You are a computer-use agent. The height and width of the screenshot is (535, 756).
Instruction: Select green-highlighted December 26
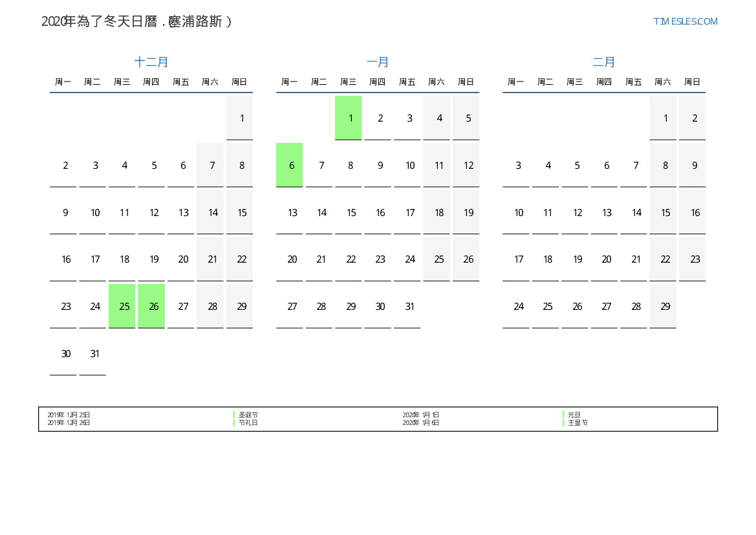click(x=151, y=306)
